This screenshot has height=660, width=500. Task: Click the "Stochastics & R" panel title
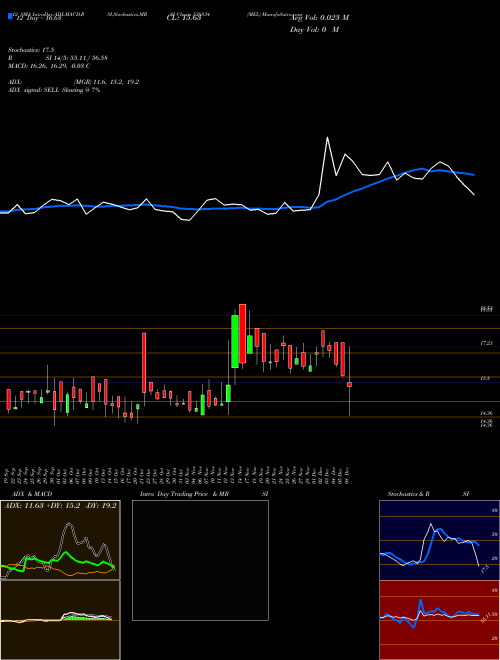[409, 494]
